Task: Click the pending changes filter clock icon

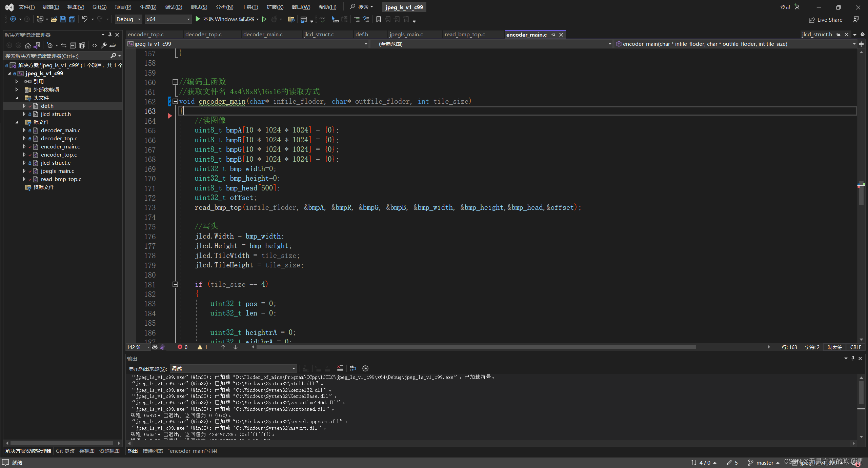Action: tap(50, 45)
